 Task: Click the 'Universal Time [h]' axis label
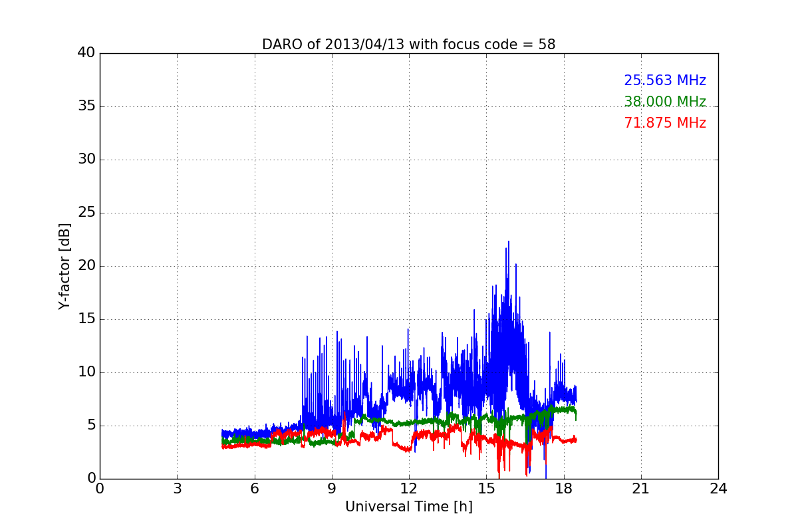click(409, 507)
